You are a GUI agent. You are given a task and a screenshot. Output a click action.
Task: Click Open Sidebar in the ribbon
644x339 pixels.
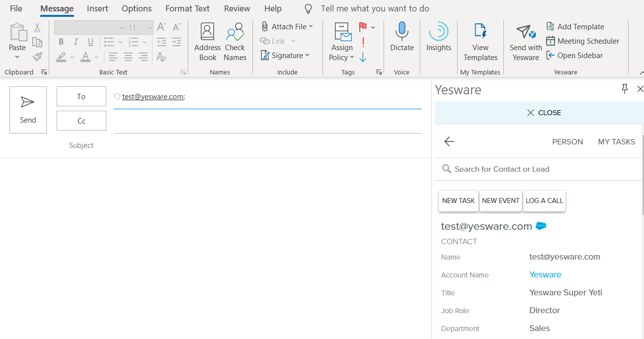click(574, 56)
